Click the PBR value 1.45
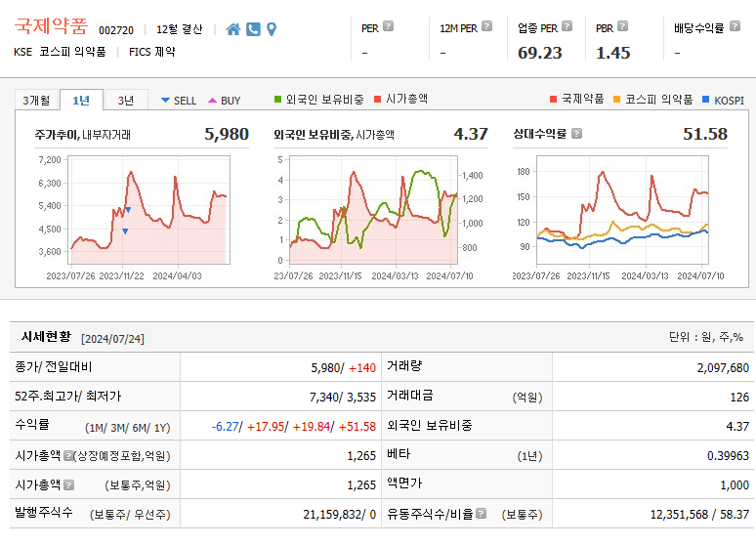756x546 pixels. pos(612,53)
